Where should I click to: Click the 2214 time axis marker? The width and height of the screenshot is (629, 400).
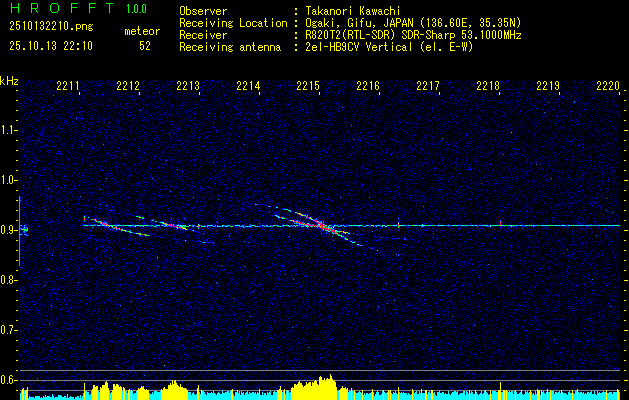coord(248,86)
